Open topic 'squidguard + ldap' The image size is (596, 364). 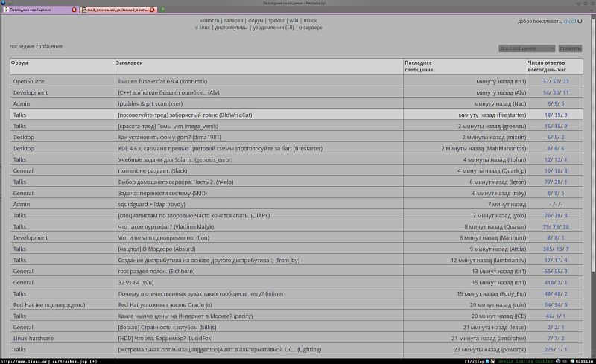tap(152, 204)
